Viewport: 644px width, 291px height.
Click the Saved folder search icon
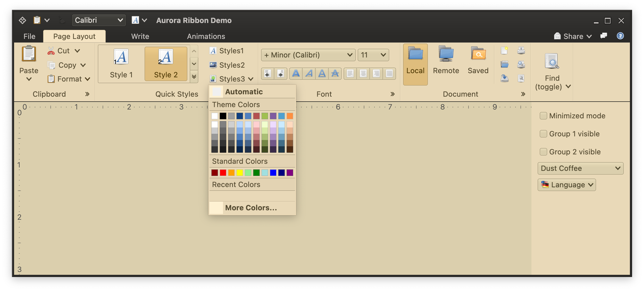(x=478, y=54)
